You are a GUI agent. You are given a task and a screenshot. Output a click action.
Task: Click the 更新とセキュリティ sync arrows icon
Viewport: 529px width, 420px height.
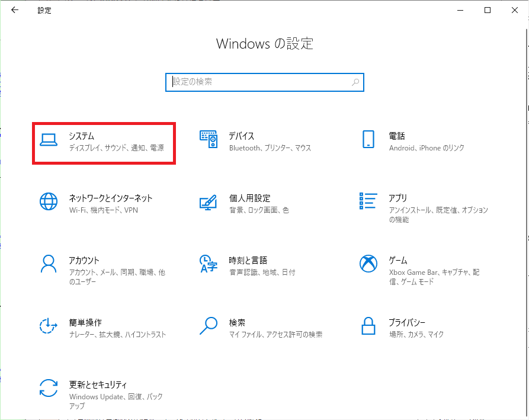pyautogui.click(x=49, y=388)
